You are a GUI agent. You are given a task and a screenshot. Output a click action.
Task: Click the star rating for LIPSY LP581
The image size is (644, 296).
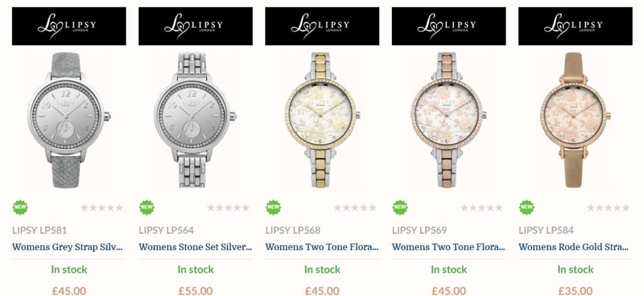102,208
